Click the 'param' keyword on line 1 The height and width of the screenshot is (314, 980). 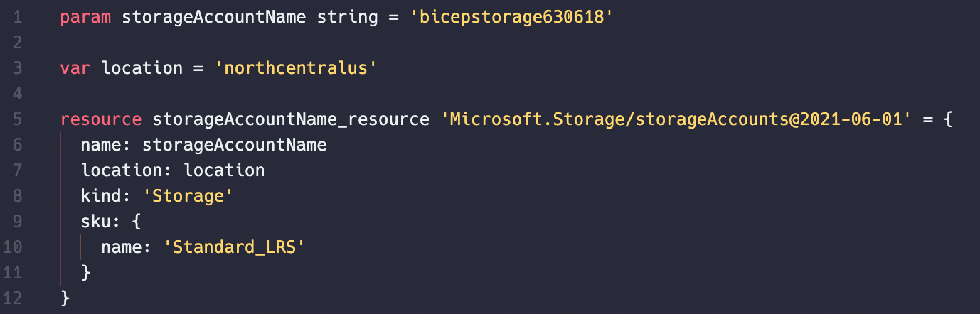85,17
